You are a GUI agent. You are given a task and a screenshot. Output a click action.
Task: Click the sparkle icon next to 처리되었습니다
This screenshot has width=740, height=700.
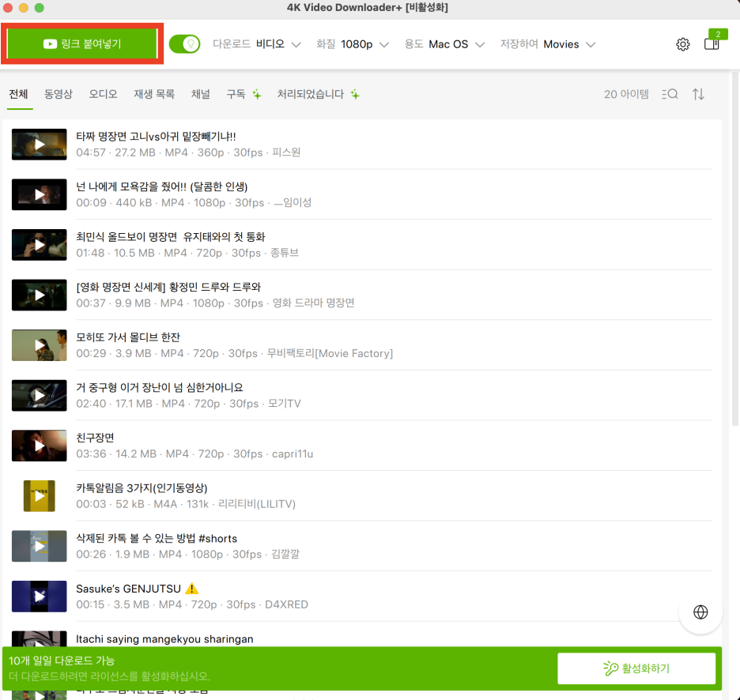coord(355,94)
